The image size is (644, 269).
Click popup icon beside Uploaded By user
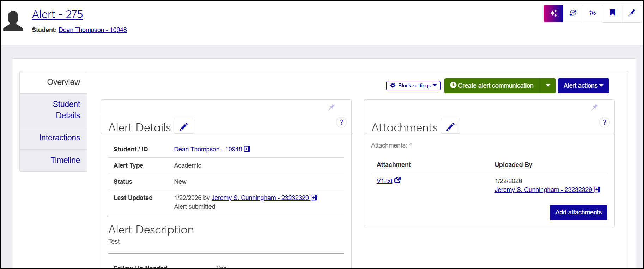click(x=597, y=189)
